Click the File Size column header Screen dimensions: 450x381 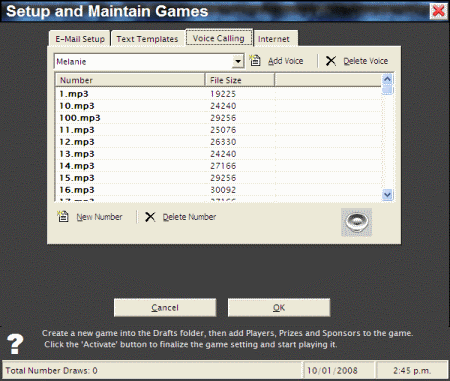tap(240, 80)
